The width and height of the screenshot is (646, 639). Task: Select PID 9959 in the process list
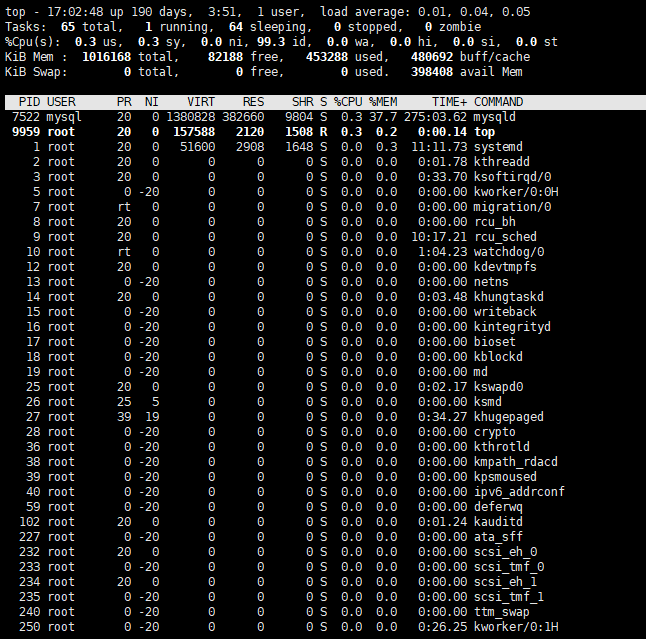click(25, 132)
